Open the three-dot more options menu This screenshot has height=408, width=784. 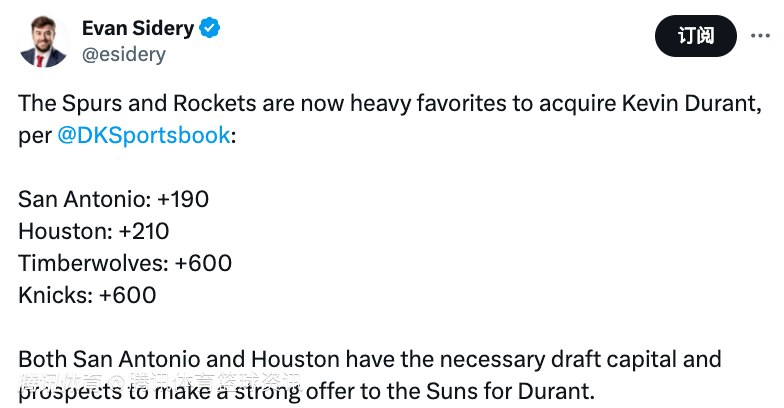click(x=760, y=36)
